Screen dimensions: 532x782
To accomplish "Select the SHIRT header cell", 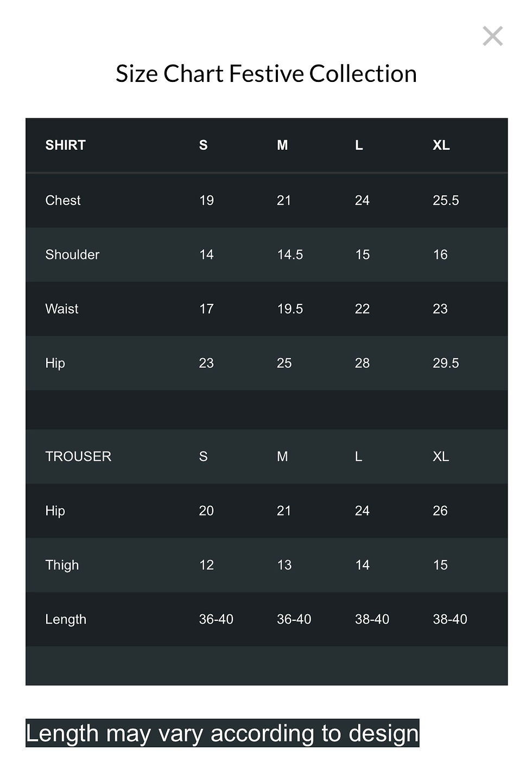I will tap(66, 145).
